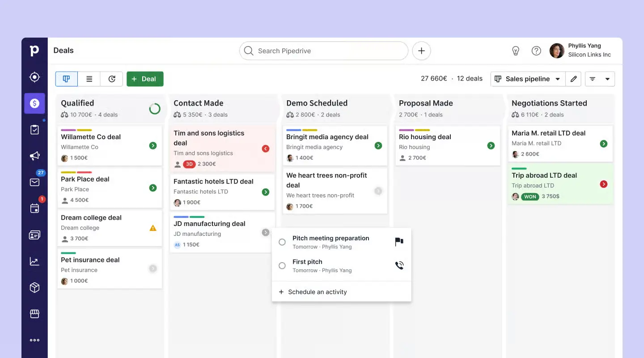Open the help question mark icon
This screenshot has height=358, width=644.
click(x=536, y=51)
